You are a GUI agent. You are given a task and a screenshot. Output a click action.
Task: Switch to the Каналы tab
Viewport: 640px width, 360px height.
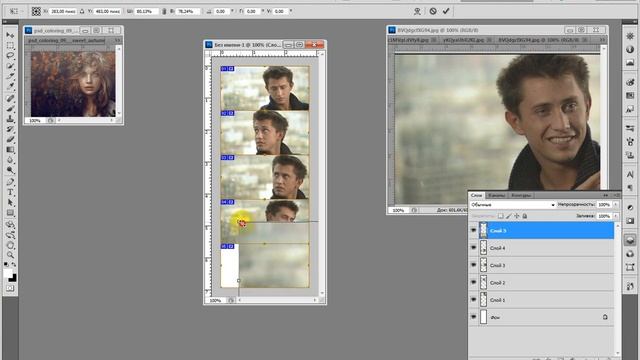pyautogui.click(x=496, y=195)
